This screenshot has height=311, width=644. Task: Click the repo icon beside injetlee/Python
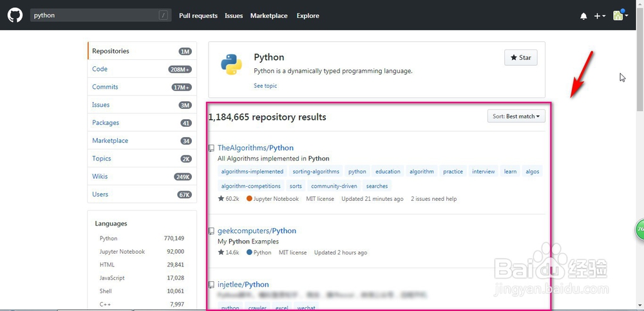coord(211,285)
